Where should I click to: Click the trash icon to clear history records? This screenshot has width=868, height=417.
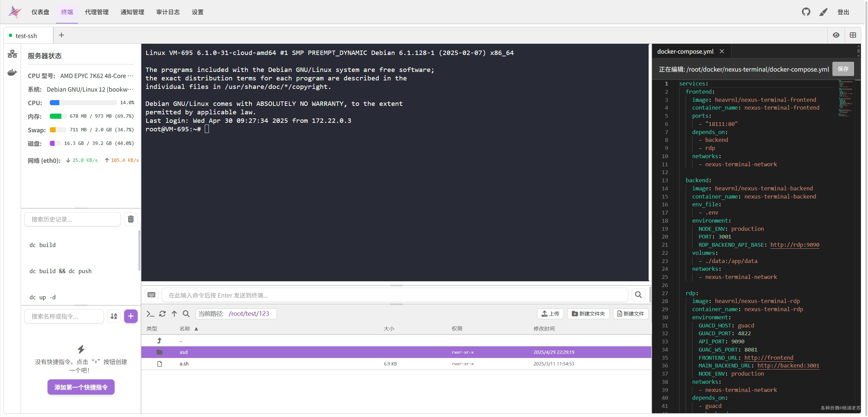click(x=131, y=219)
